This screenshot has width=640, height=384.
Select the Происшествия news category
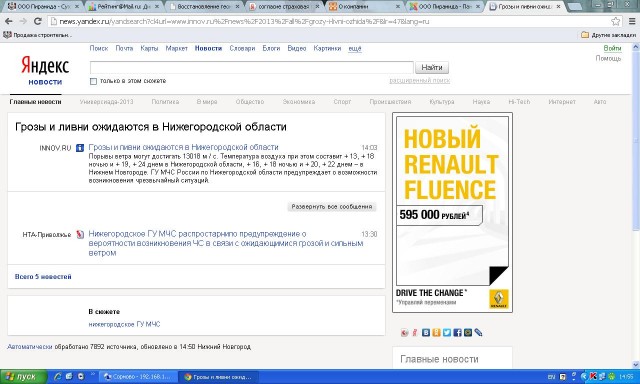click(390, 102)
